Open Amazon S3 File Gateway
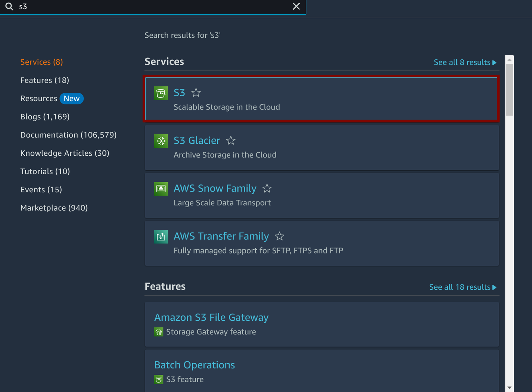The image size is (532, 392). 211,317
